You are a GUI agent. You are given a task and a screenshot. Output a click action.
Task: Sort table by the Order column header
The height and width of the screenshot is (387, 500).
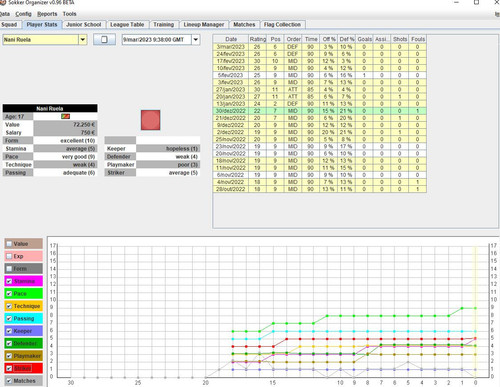point(293,39)
